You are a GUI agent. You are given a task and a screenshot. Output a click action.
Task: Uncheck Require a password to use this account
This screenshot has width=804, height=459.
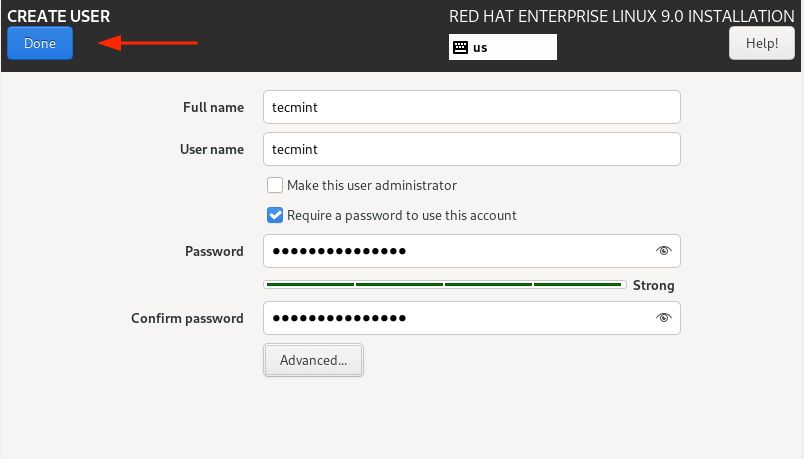pos(275,215)
